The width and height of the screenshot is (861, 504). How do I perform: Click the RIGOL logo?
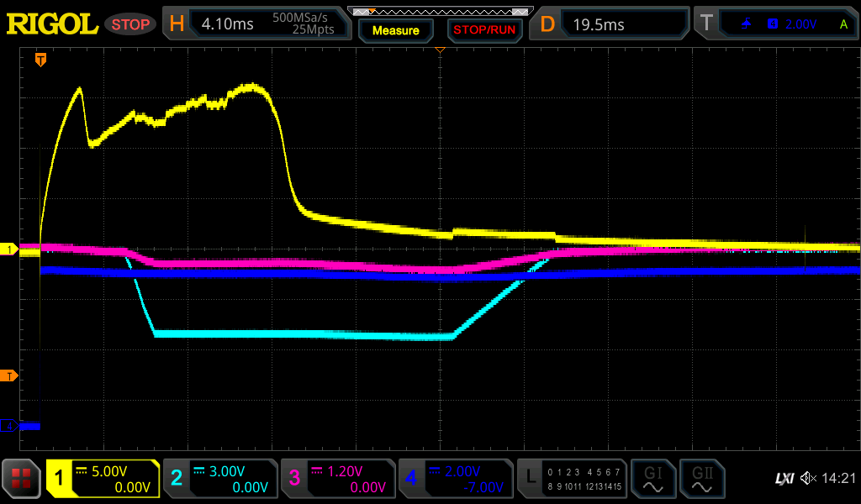(52, 24)
